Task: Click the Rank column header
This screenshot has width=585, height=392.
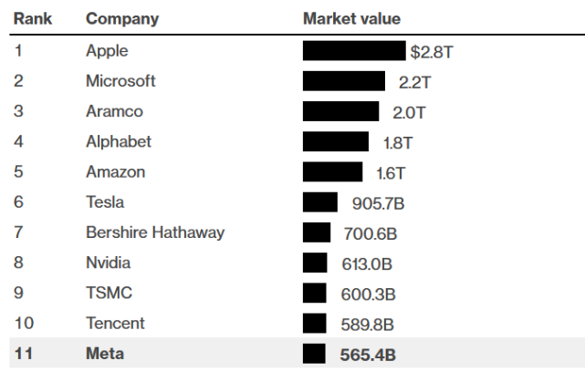Action: click(32, 18)
